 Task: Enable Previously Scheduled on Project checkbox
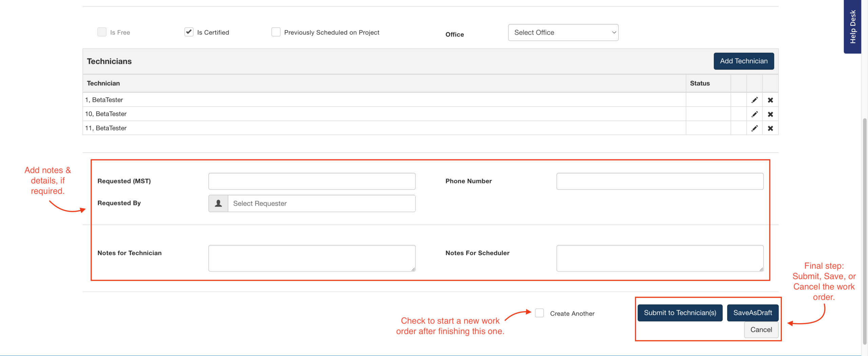[276, 32]
